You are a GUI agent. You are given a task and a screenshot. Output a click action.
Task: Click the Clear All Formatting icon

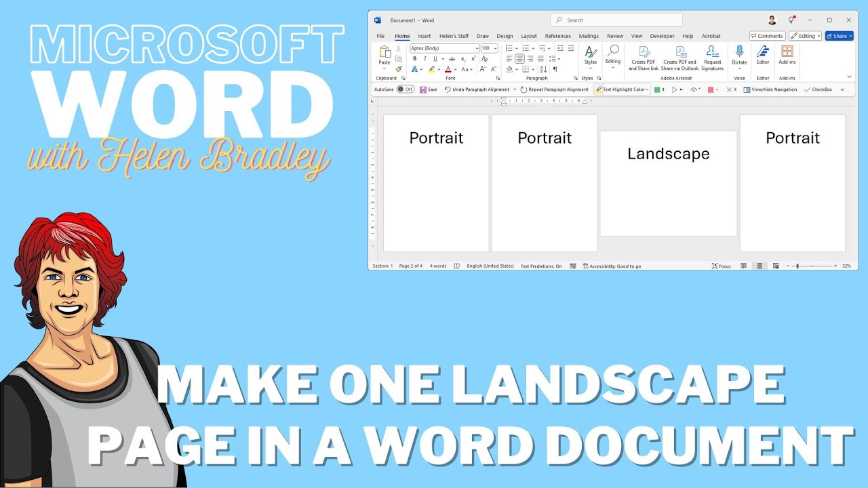point(485,59)
